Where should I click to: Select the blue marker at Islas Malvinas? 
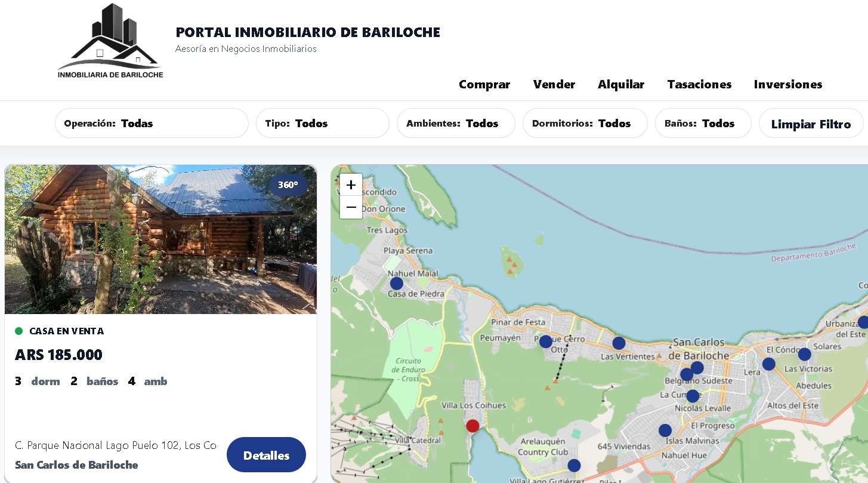point(665,430)
